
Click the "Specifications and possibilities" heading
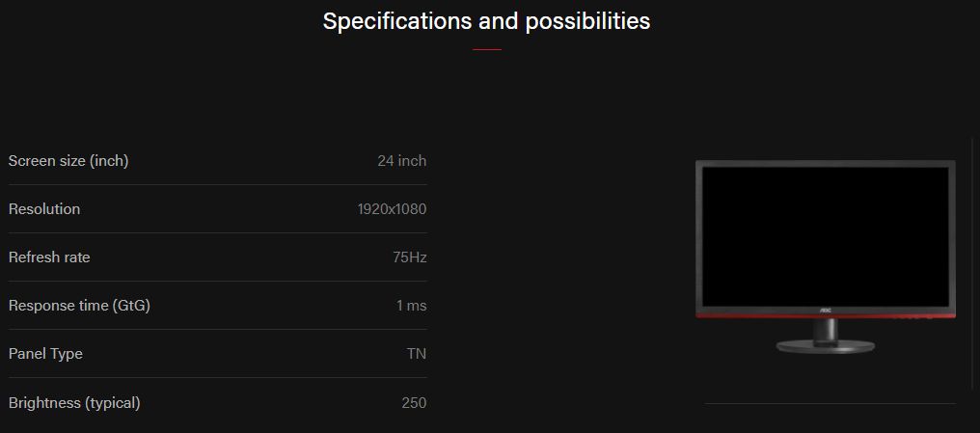486,21
